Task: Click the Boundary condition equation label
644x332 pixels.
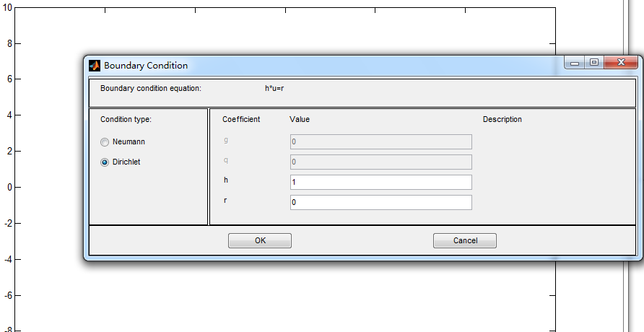Action: [x=150, y=89]
